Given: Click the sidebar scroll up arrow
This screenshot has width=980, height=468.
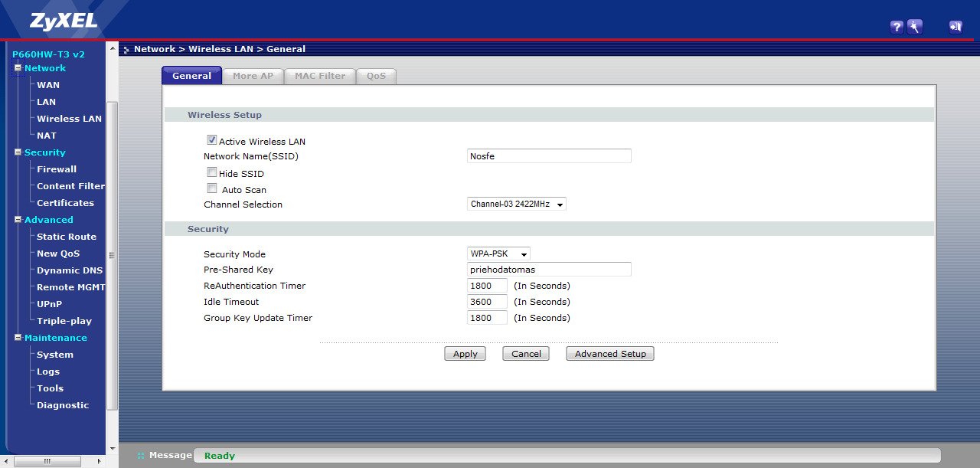Looking at the screenshot, I should point(113,48).
